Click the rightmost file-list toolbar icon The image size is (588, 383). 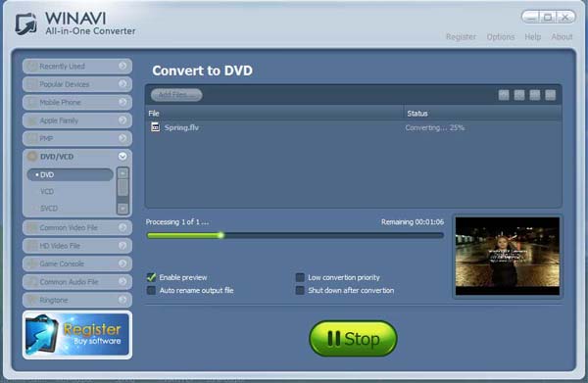click(550, 95)
